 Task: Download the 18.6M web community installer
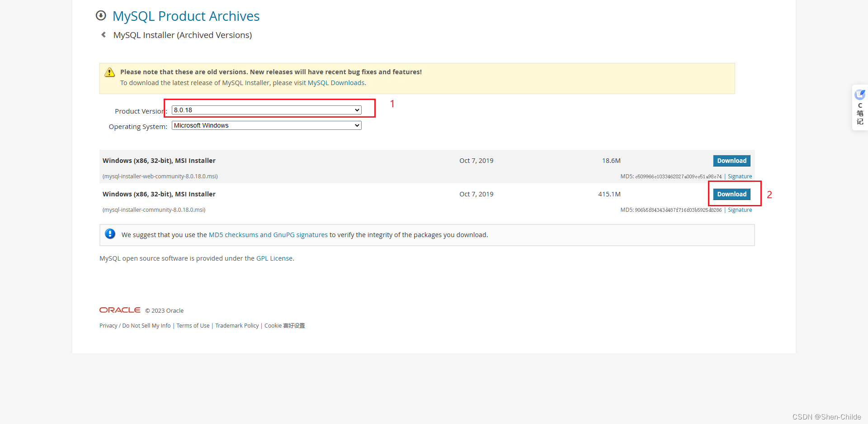731,161
